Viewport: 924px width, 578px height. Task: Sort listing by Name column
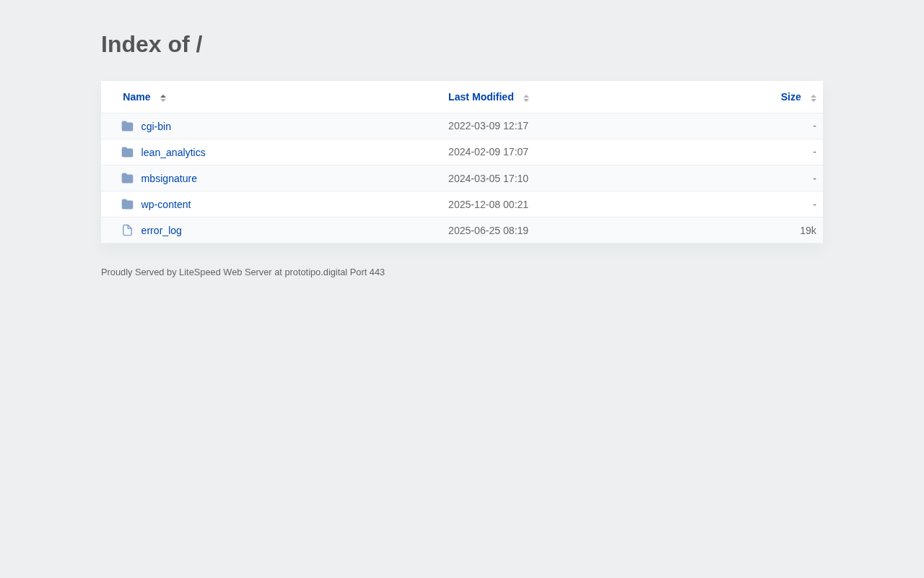pos(136,97)
